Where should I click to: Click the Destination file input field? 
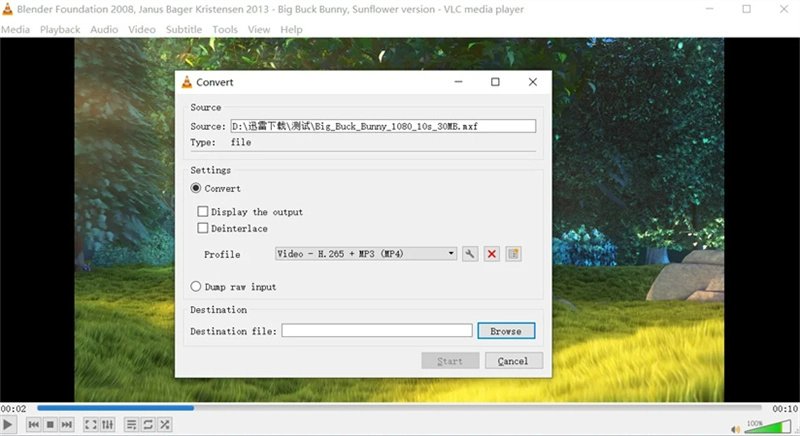(x=377, y=330)
